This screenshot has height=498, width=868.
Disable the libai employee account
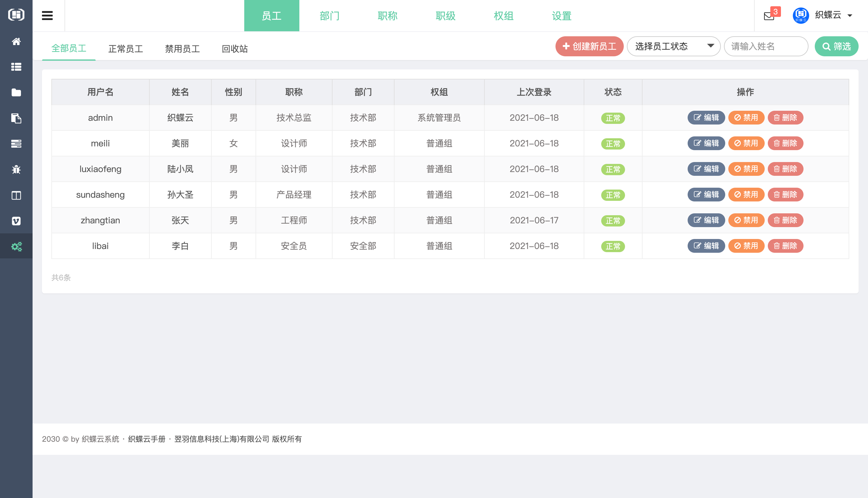point(746,246)
